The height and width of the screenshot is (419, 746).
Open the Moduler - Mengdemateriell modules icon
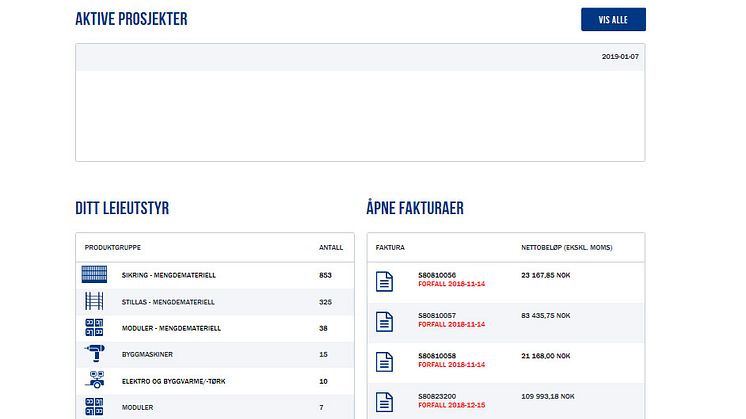(x=94, y=328)
